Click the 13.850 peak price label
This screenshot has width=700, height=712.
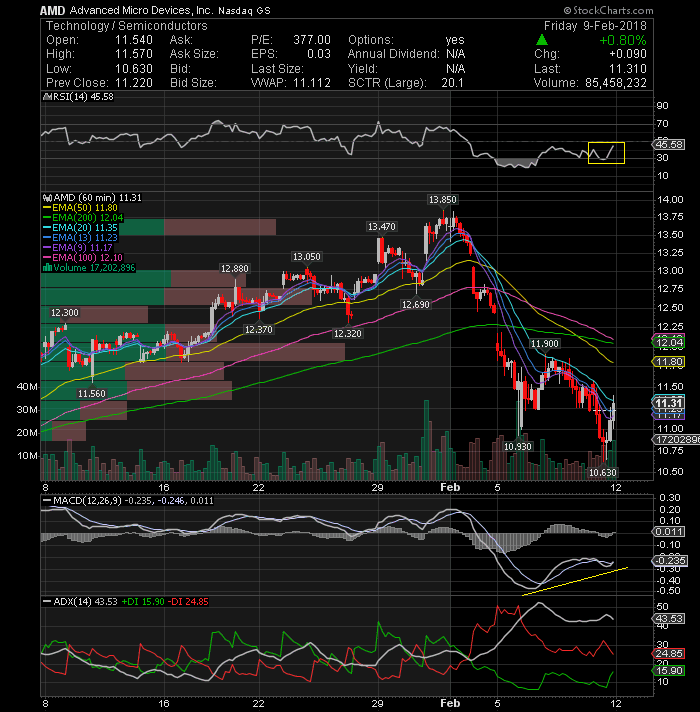[x=443, y=199]
